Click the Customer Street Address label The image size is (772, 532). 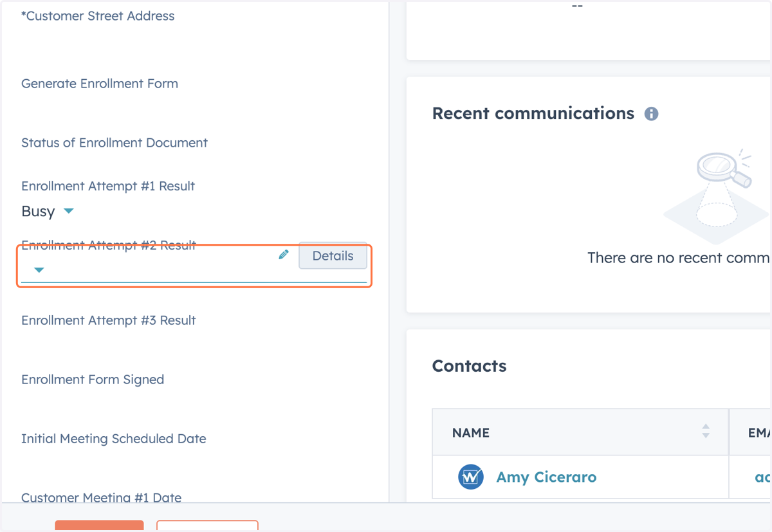98,16
